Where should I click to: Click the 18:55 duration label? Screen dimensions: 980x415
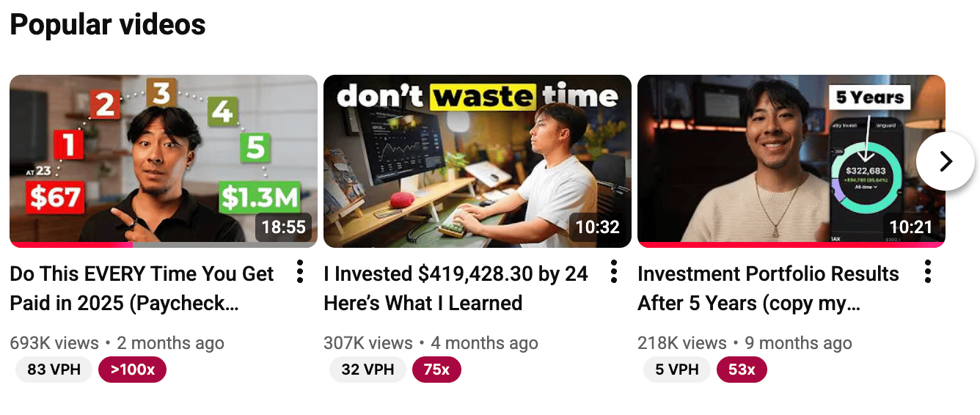coord(283,227)
